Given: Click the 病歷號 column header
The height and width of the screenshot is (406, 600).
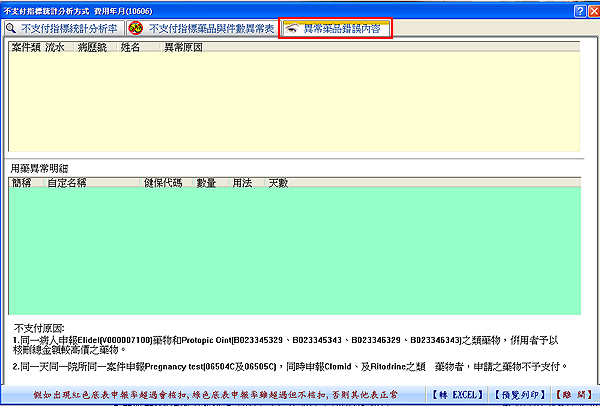Looking at the screenshot, I should pos(94,47).
